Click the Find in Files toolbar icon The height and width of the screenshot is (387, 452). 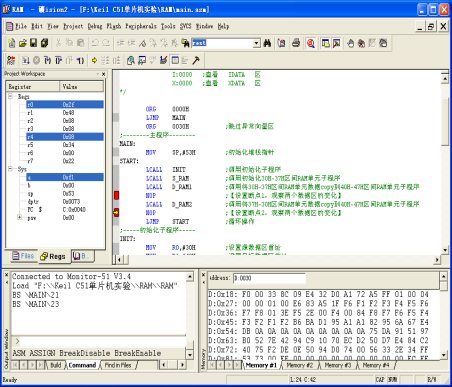[185, 43]
